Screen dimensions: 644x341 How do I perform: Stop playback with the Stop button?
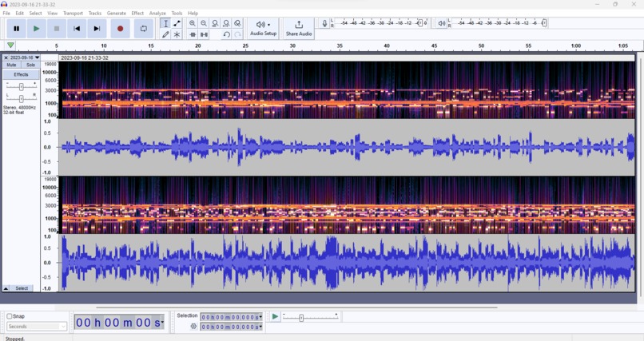point(57,29)
